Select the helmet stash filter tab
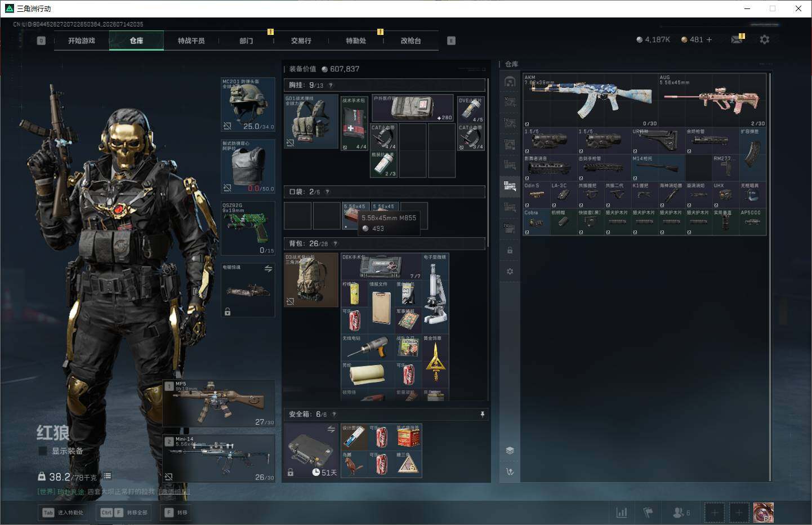 pos(510,82)
